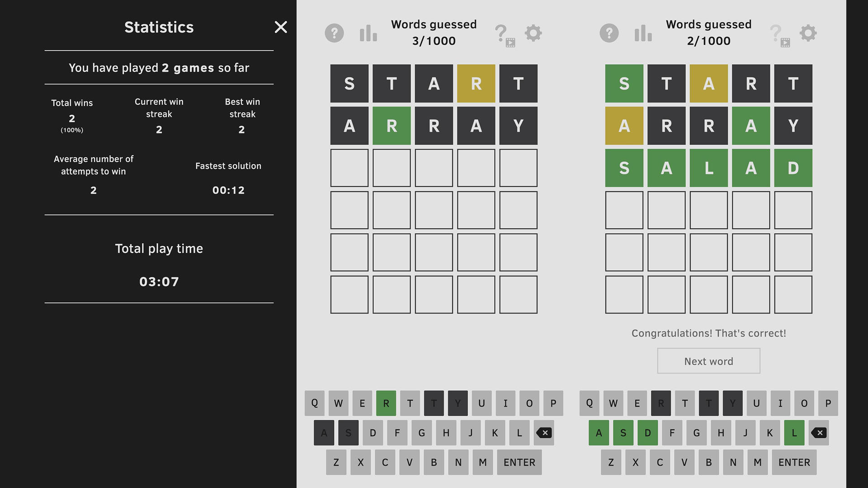Open statistics chart icon on right game

(x=643, y=33)
